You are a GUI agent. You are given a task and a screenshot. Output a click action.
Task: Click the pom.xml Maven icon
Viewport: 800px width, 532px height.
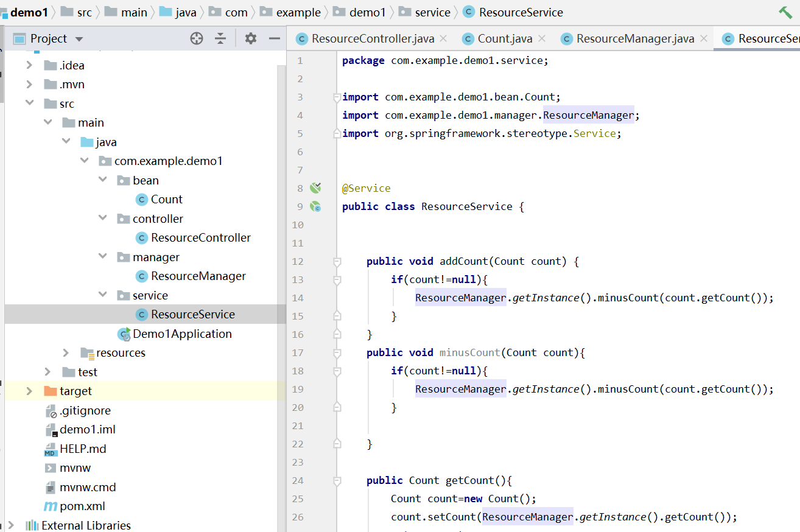[x=50, y=506]
